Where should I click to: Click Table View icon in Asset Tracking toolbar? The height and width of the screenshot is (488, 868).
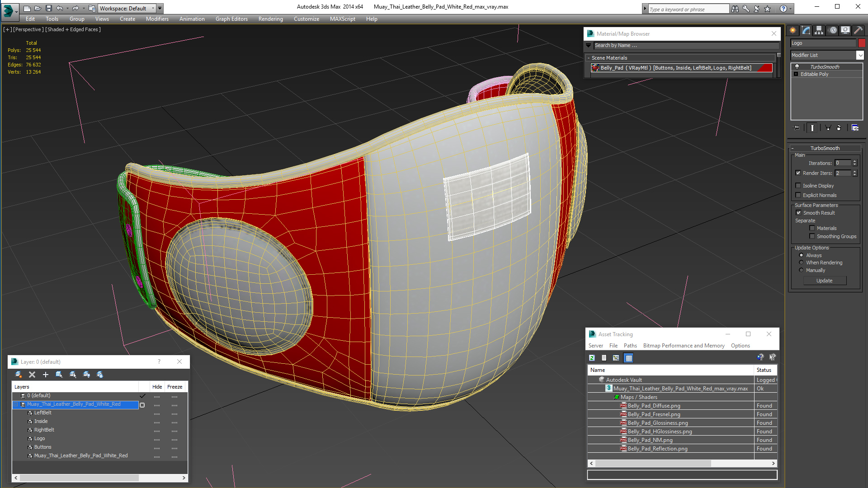coord(629,358)
